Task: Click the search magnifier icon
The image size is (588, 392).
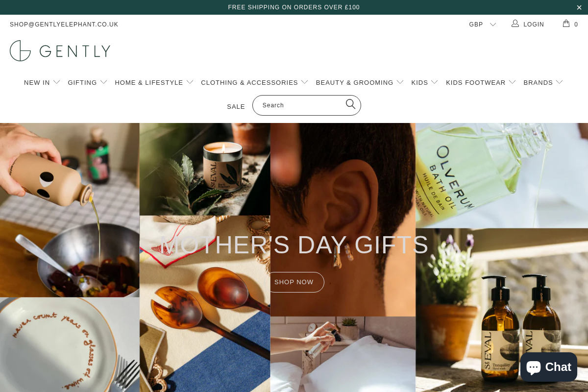Action: tap(350, 104)
